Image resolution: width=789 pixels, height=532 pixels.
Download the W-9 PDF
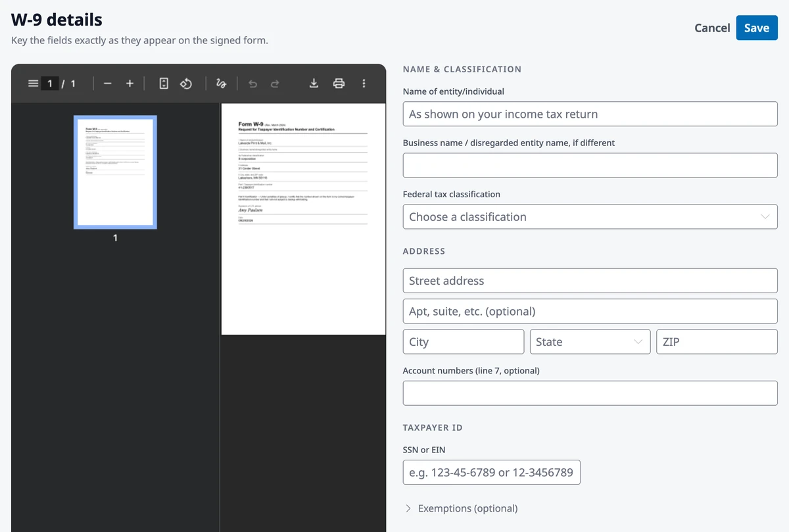[314, 84]
